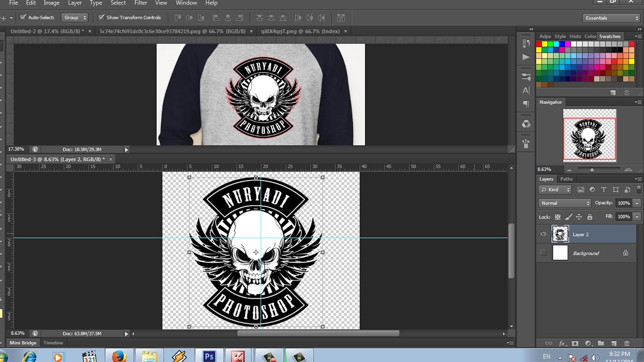Switch to the Styles panel tab
The width and height of the screenshot is (644, 362).
coord(560,36)
